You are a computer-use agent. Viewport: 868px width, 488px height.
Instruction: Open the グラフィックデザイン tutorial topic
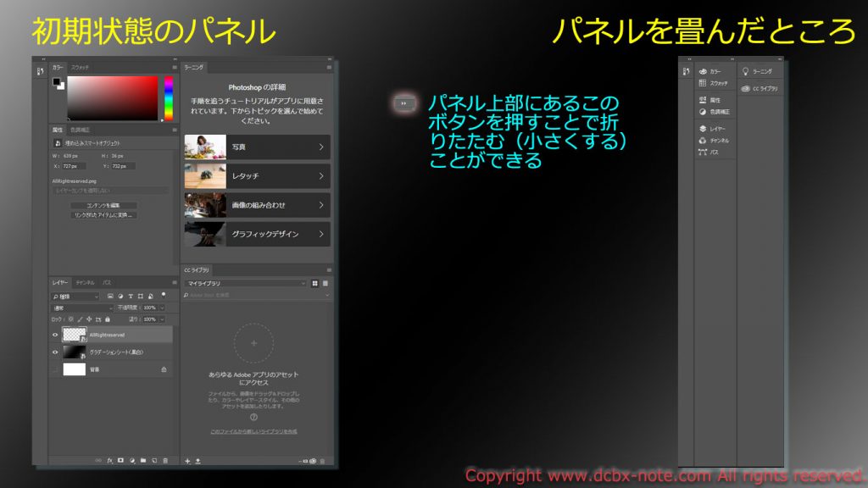[258, 234]
